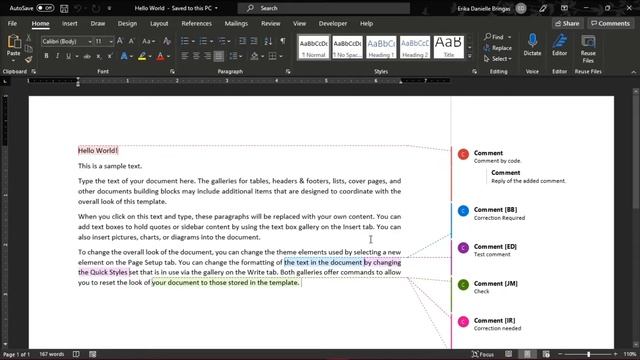Toggle superscript formatting
This screenshot has width=640, height=360.
click(x=110, y=56)
